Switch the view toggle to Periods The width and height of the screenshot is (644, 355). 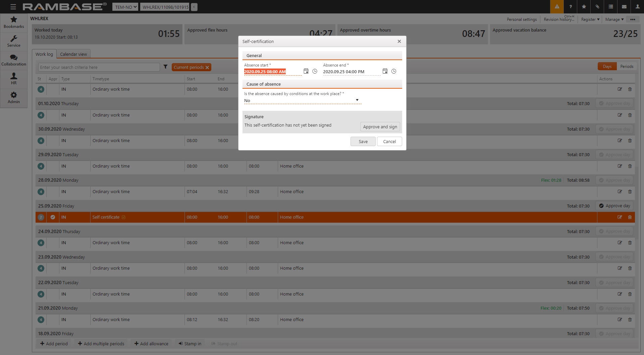pos(627,66)
